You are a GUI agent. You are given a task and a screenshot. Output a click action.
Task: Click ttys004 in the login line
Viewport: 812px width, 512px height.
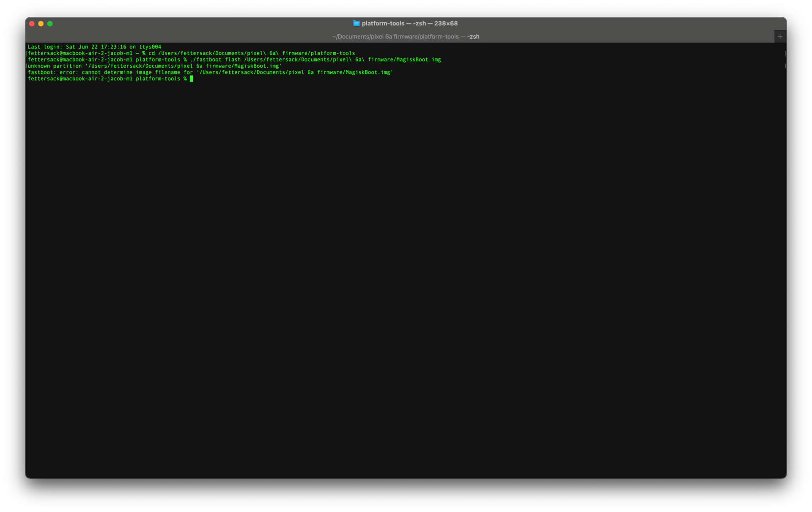tap(150, 47)
